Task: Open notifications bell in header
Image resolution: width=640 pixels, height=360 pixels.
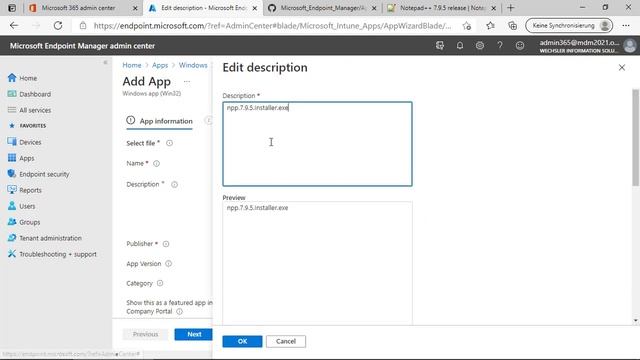Action: tap(460, 45)
